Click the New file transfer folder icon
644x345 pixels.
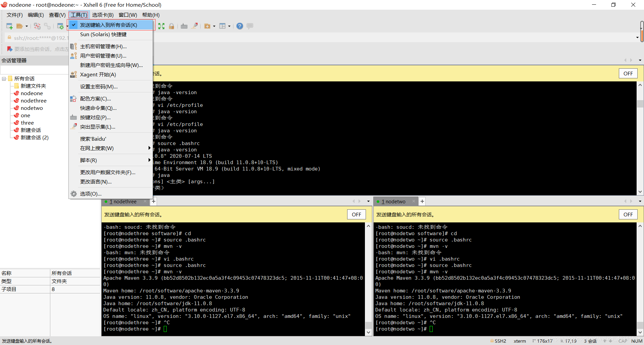pyautogui.click(x=207, y=26)
